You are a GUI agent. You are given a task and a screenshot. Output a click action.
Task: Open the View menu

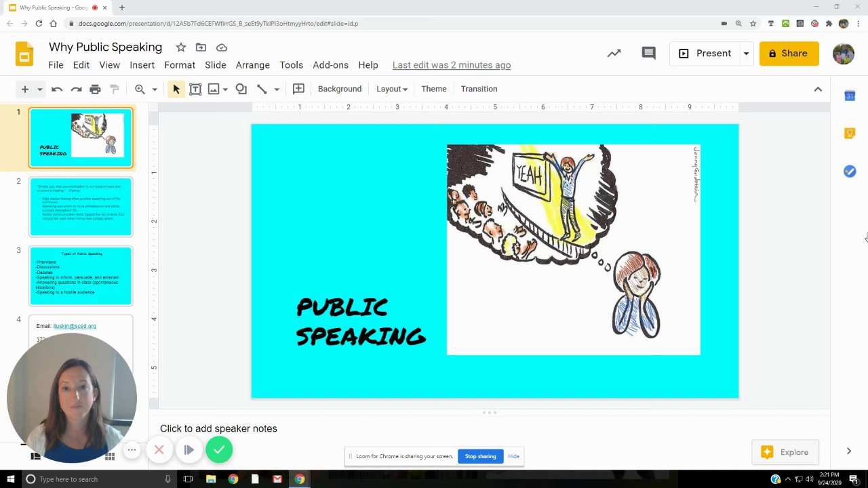coord(109,65)
